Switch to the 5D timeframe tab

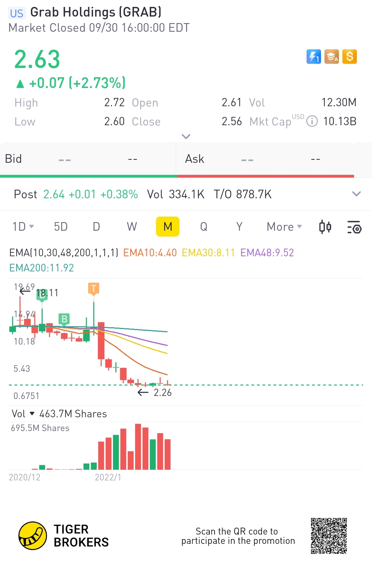(x=61, y=227)
